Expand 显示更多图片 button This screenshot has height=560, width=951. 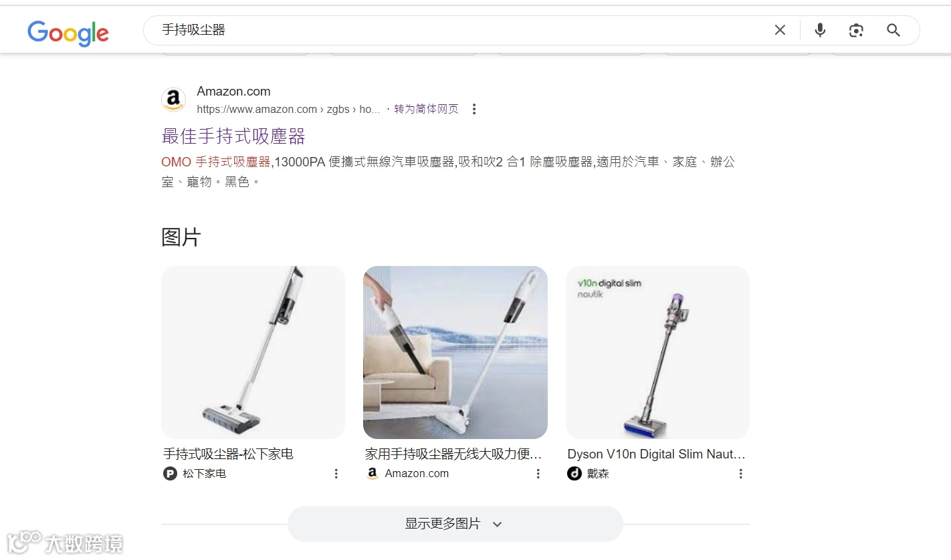(x=455, y=524)
